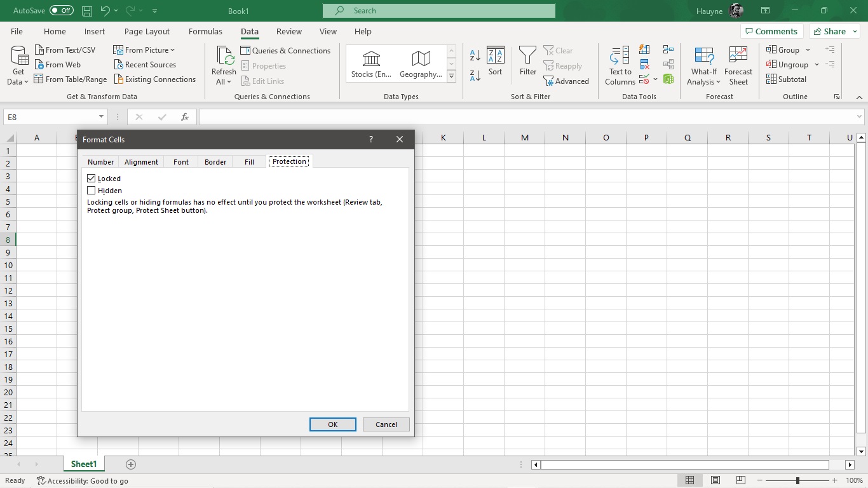Check Accessibility: Good to go status

(x=83, y=481)
